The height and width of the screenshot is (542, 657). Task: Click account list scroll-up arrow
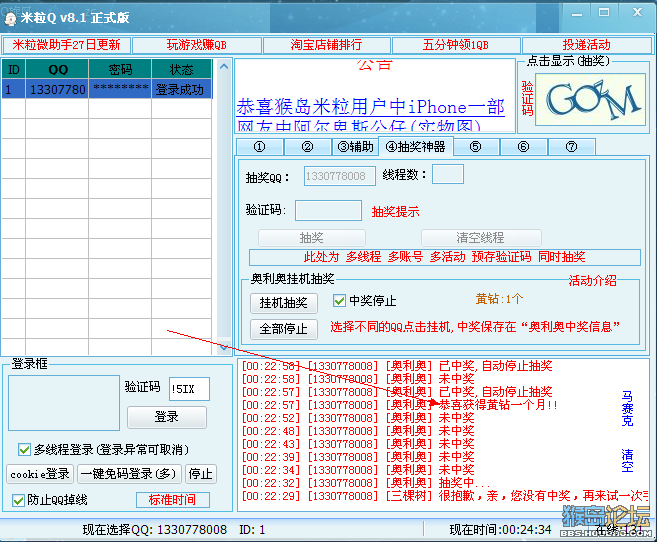(x=224, y=66)
